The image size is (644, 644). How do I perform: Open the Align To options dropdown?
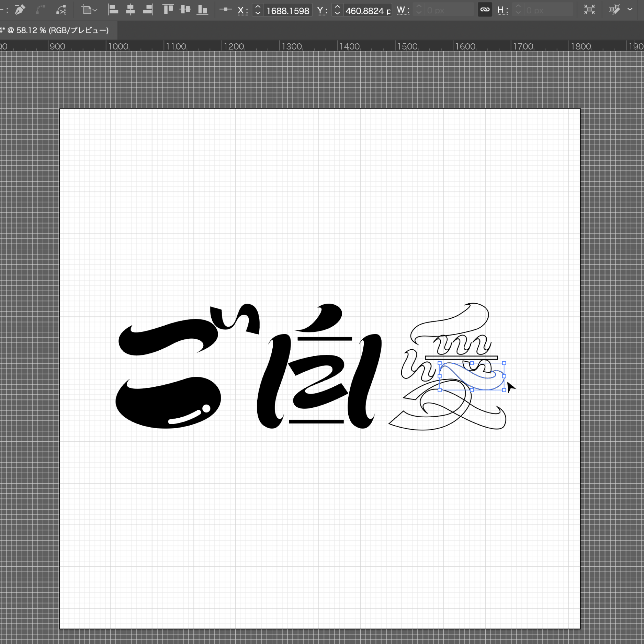(x=89, y=10)
